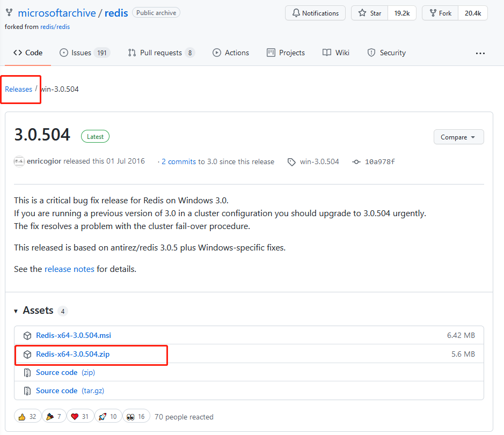504x435 pixels.
Task: Click the 191 issues counter
Action: (102, 53)
